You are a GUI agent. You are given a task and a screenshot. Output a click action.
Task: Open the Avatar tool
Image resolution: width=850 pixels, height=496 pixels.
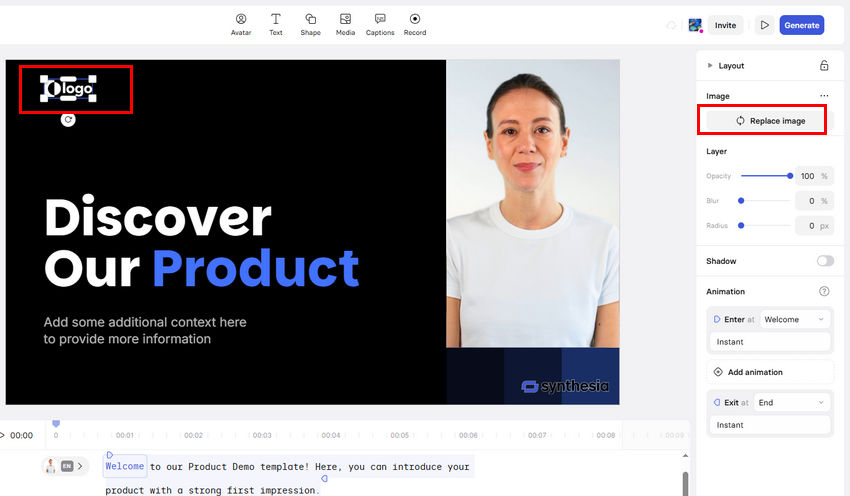coord(241,25)
